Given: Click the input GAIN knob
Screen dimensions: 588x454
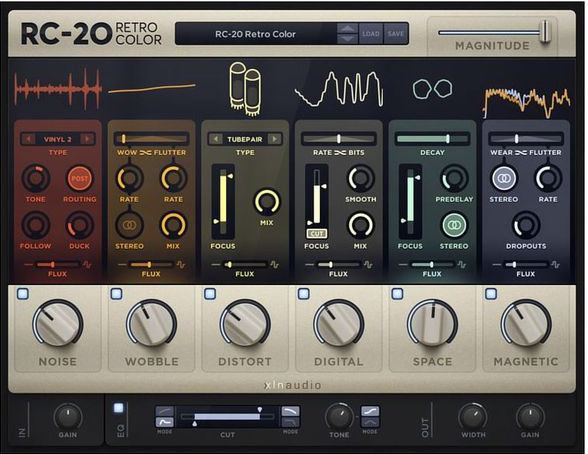Looking at the screenshot, I should pos(68,417).
